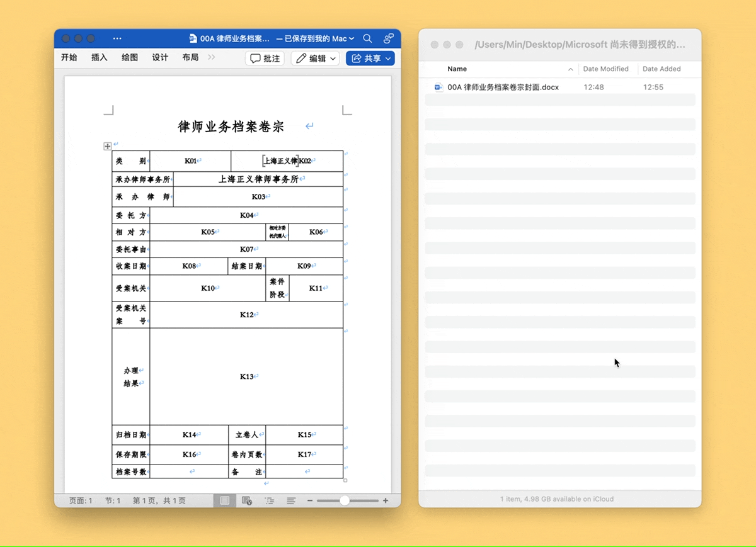
Task: Click the Word document icon in title bar
Action: 193,38
